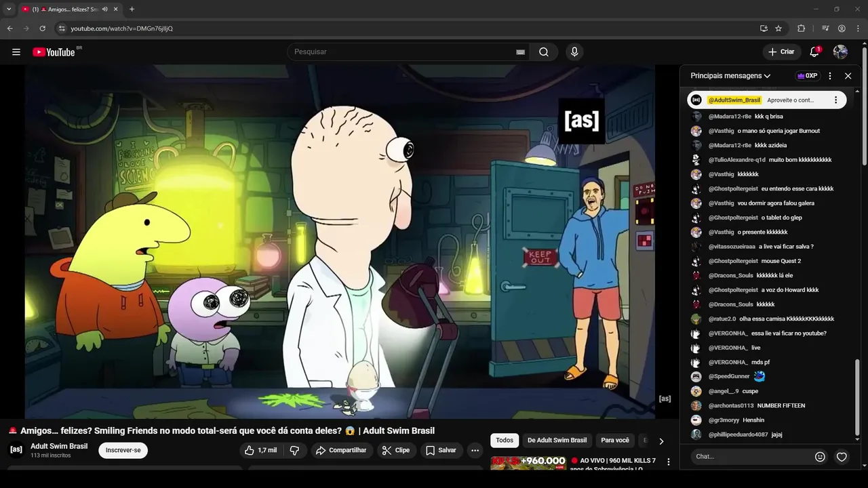
Task: Expand Principais mensagens chat mode dropdown
Action: click(730, 76)
